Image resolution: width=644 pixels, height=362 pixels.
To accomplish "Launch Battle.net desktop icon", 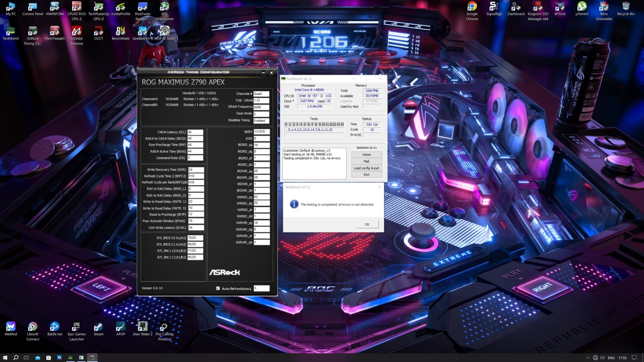I will (x=55, y=329).
